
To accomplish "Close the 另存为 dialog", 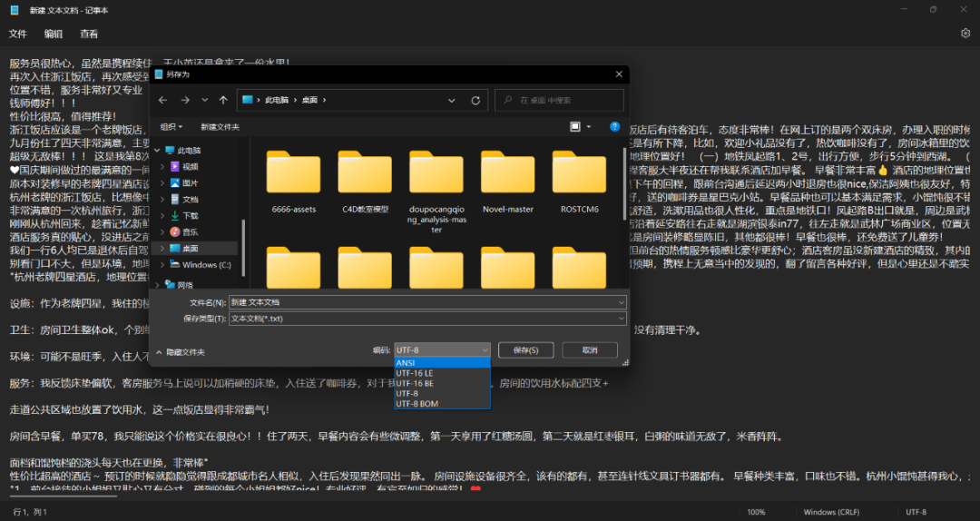I will [619, 74].
